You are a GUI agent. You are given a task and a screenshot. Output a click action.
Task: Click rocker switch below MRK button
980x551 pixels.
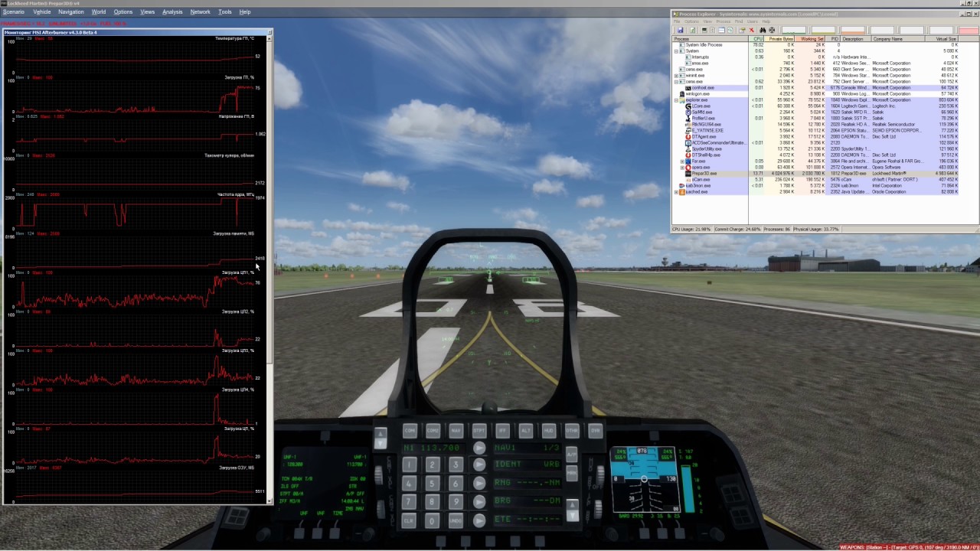click(x=572, y=510)
